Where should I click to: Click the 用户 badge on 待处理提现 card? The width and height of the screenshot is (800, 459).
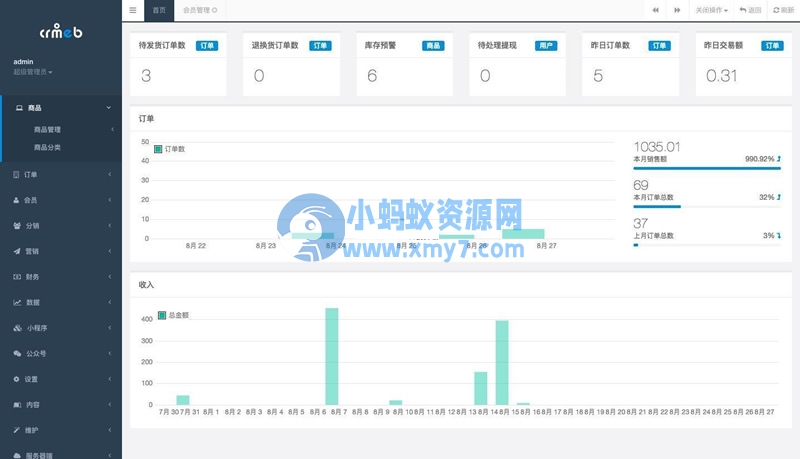pyautogui.click(x=546, y=46)
